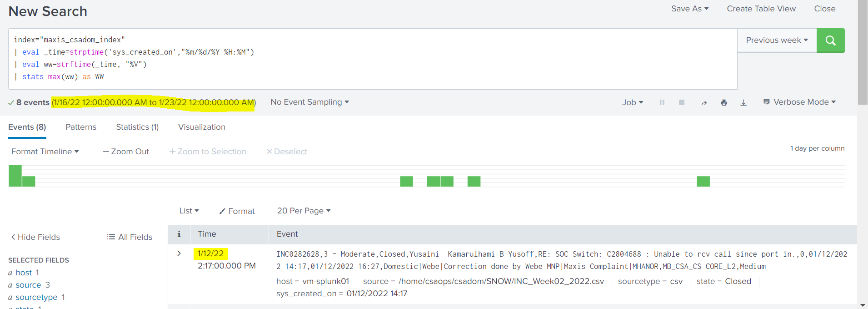Click Zoom Out on timeline
The width and height of the screenshot is (868, 309).
126,152
